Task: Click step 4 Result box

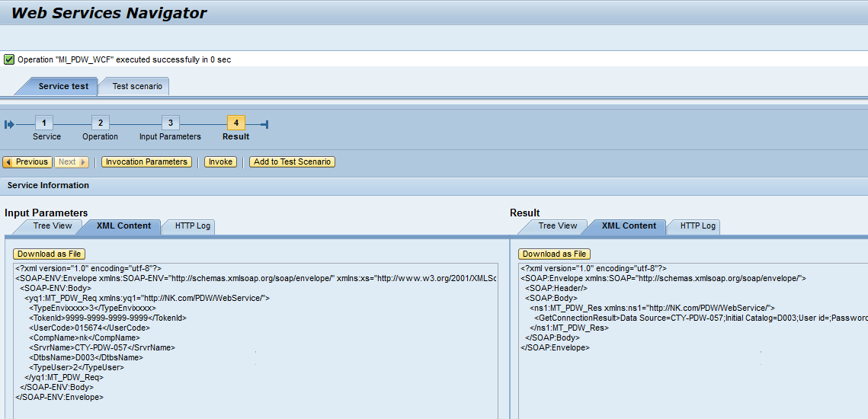Action: 235,123
